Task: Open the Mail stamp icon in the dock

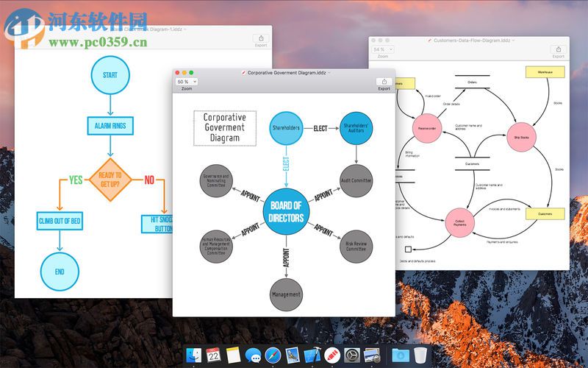Action: (x=292, y=355)
